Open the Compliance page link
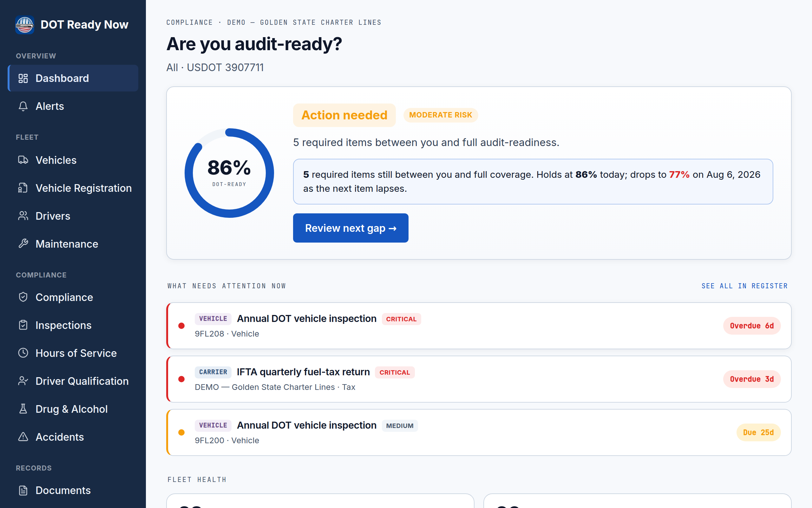812x508 pixels. (x=73, y=297)
